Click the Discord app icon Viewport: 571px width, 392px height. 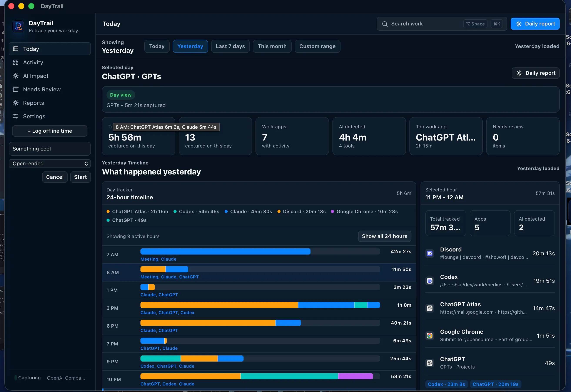point(430,253)
